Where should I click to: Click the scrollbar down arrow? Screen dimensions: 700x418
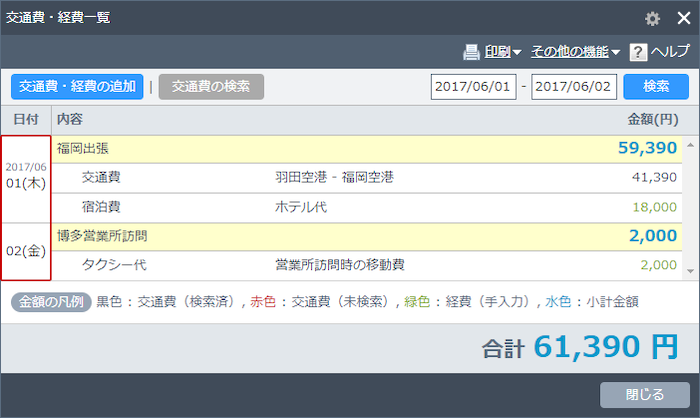point(689,271)
